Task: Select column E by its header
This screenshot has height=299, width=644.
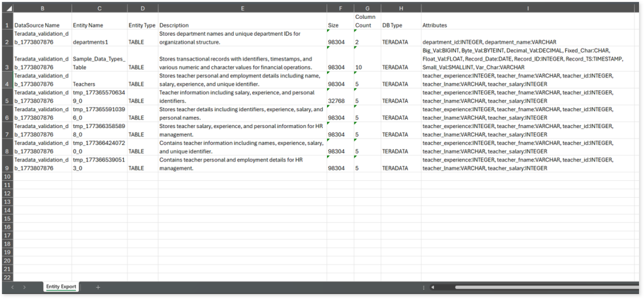Action: coord(242,8)
